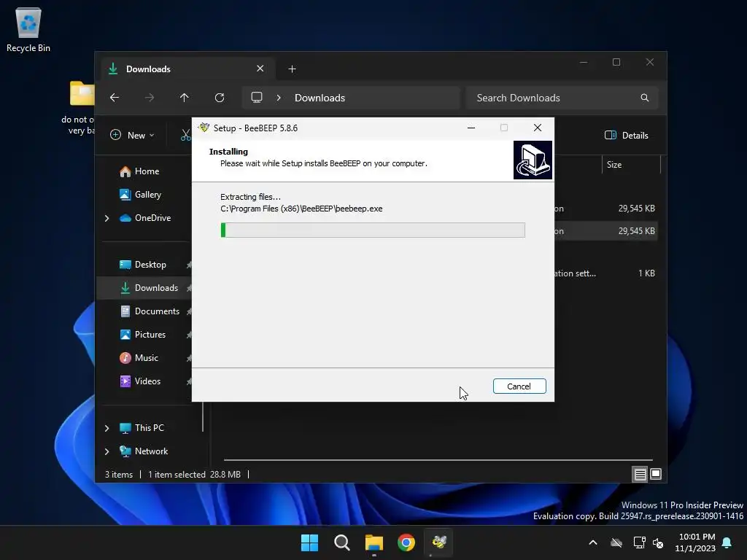Viewport: 747px width, 560px height.
Task: Expand the This PC tree node
Action: click(x=107, y=428)
